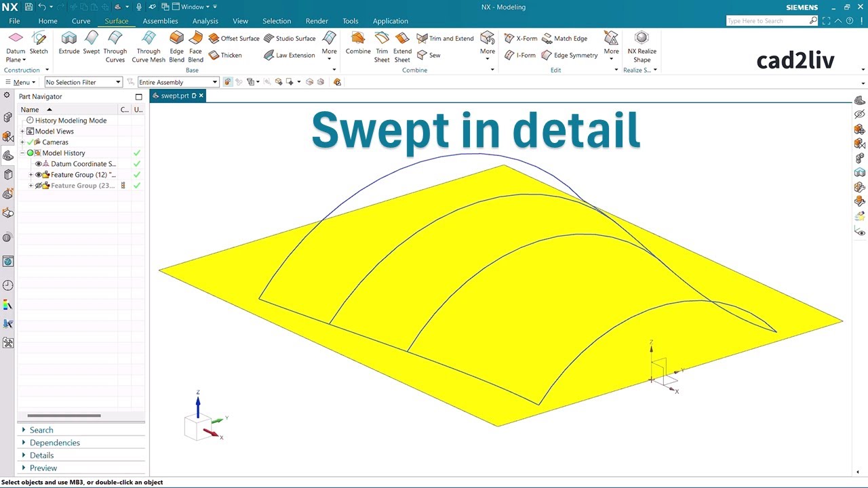Collapse the Model History node
Screen dimensions: 868x488
22,153
